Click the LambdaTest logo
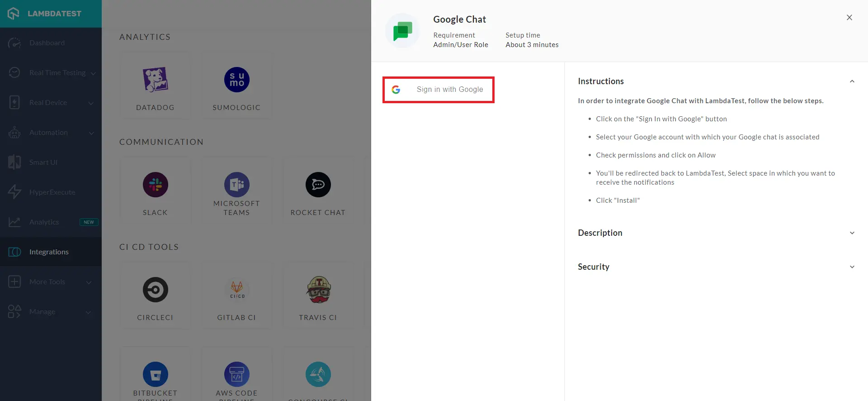Viewport: 868px width, 401px height. [45, 14]
